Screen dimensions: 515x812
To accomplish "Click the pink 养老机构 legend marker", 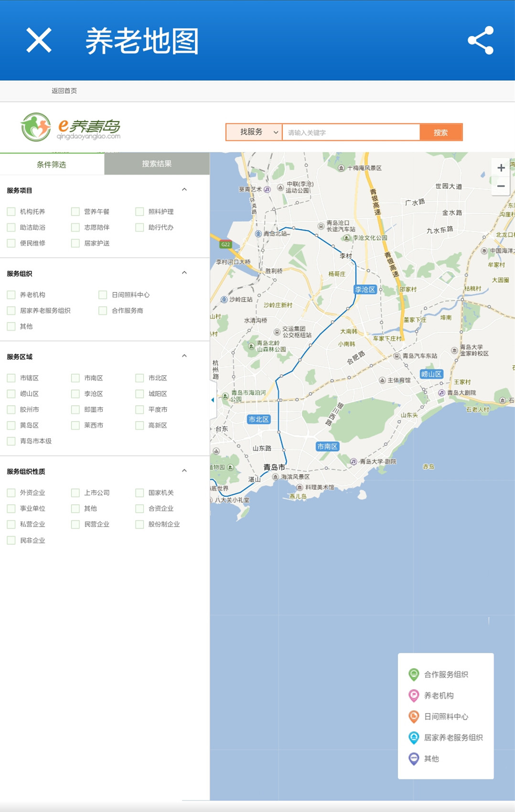I will pos(414,695).
